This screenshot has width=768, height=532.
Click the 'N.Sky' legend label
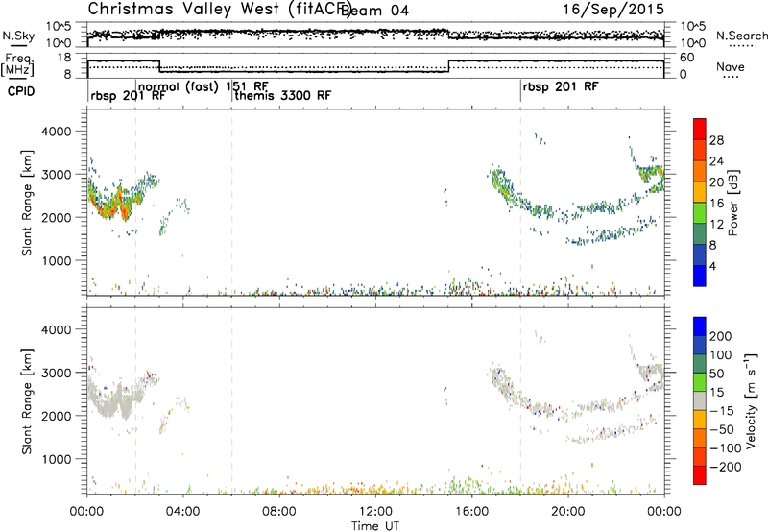click(x=18, y=36)
